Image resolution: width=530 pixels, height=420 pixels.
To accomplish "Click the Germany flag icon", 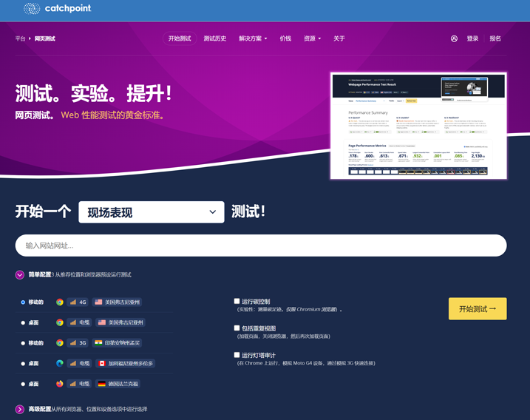I will coord(102,384).
